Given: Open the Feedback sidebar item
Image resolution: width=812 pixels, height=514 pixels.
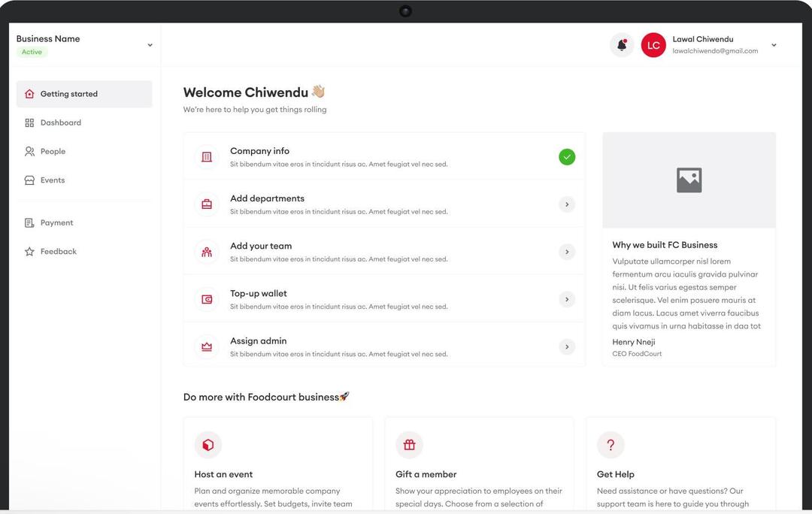Looking at the screenshot, I should click(x=58, y=252).
